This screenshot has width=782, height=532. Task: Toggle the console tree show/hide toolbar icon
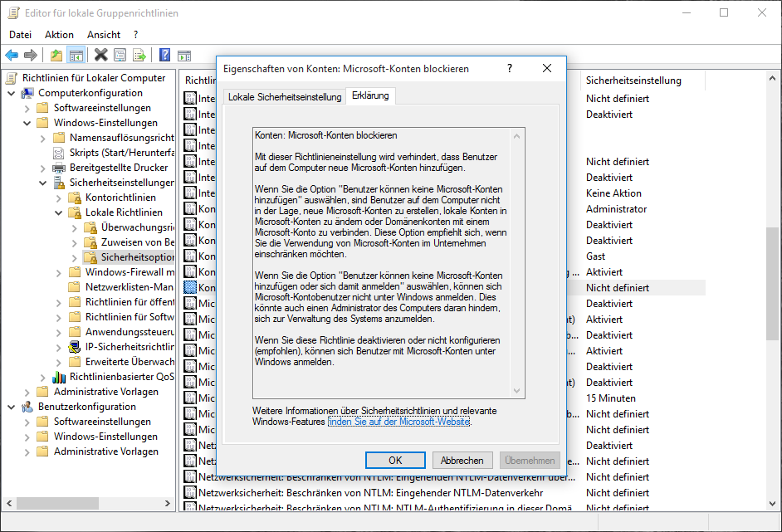coord(76,56)
